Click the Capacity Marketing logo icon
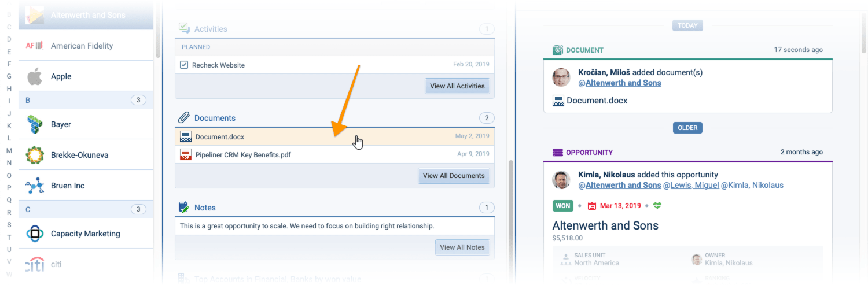Image resolution: width=868 pixels, height=285 pixels. tap(35, 234)
